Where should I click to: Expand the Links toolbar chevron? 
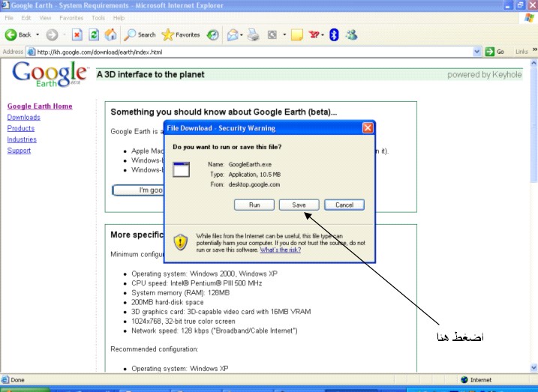pyautogui.click(x=534, y=52)
